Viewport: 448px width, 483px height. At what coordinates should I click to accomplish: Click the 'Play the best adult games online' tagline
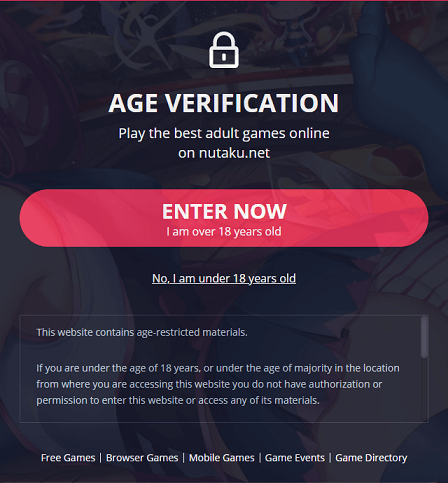click(x=224, y=133)
